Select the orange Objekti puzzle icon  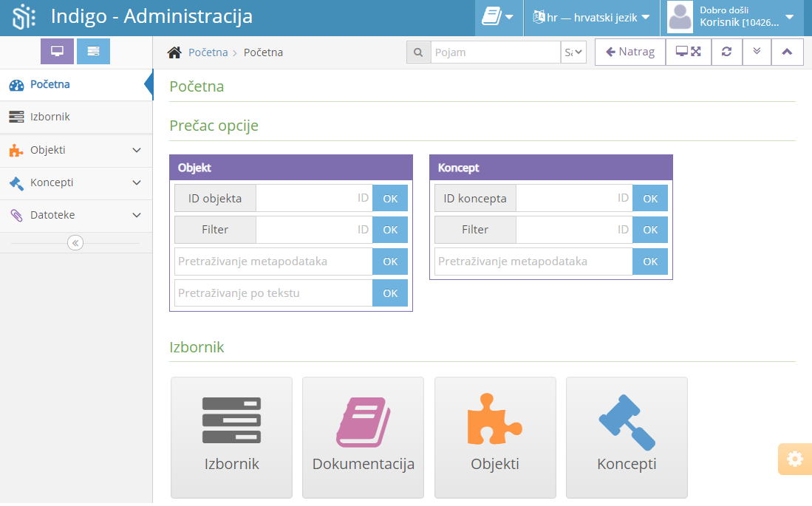[16, 150]
